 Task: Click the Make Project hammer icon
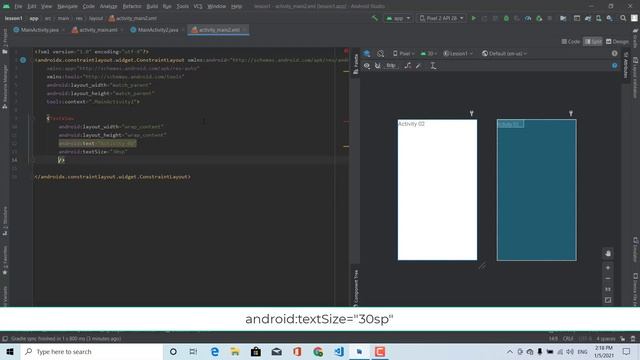pos(375,18)
